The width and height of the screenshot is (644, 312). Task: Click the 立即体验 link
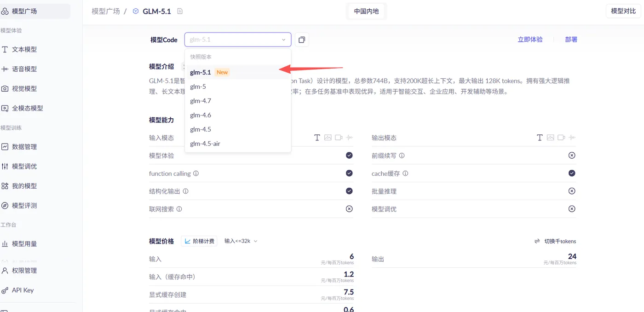pyautogui.click(x=530, y=40)
